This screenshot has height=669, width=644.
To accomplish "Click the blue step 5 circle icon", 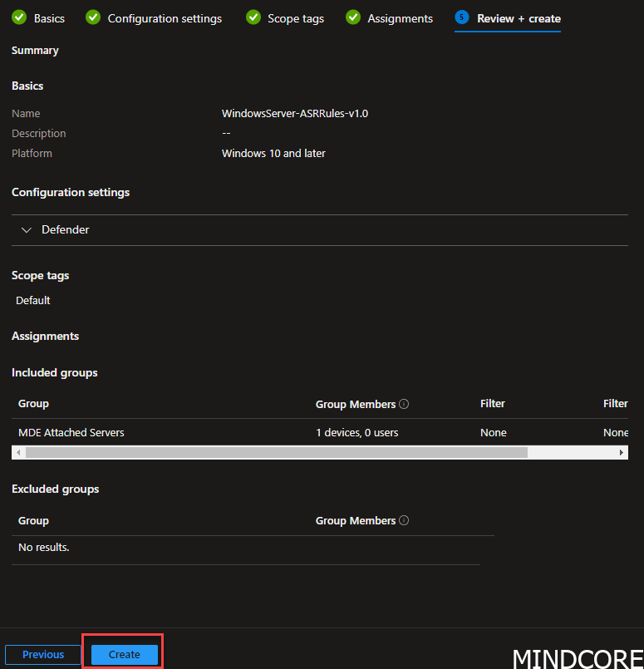I will [462, 17].
